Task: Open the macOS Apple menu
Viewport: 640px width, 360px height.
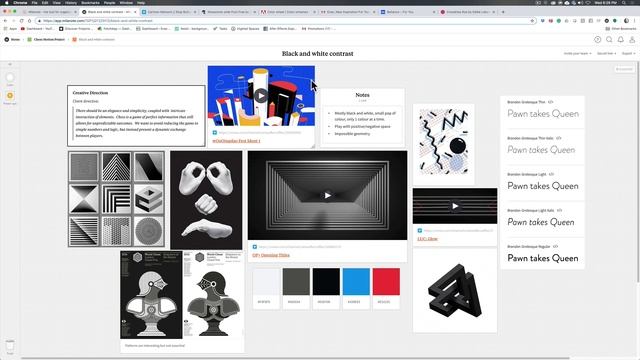Action: (x=6, y=2)
